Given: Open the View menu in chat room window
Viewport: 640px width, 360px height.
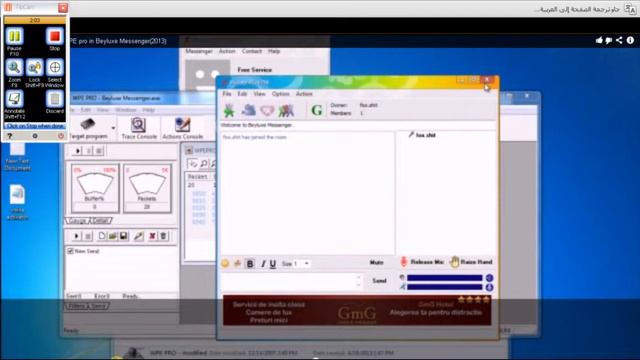Looking at the screenshot, I should 260,94.
